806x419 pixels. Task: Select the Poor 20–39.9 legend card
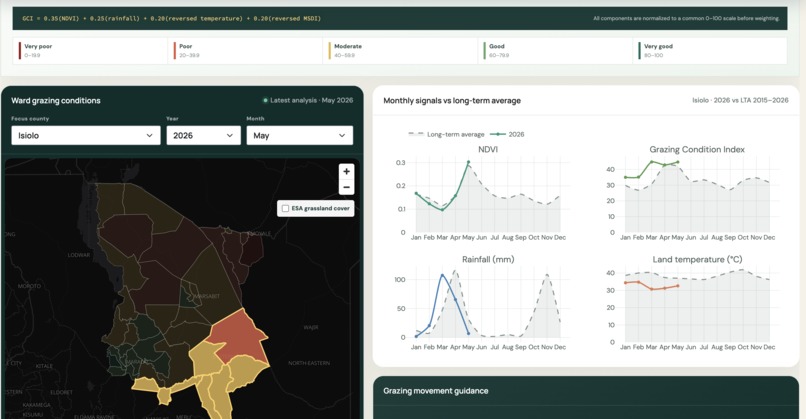coord(245,50)
